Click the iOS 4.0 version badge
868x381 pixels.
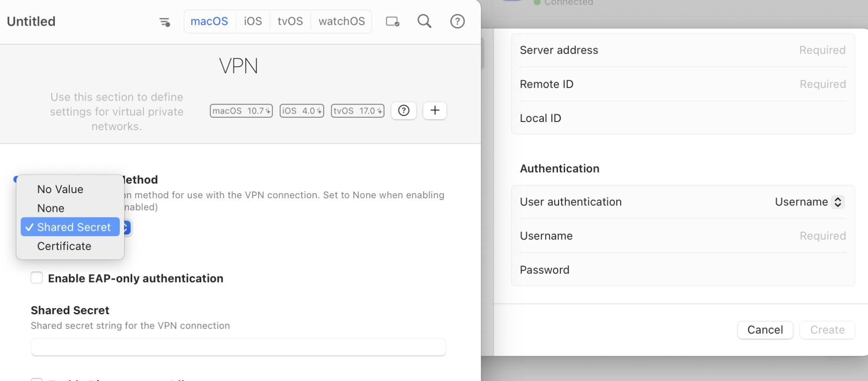[302, 111]
